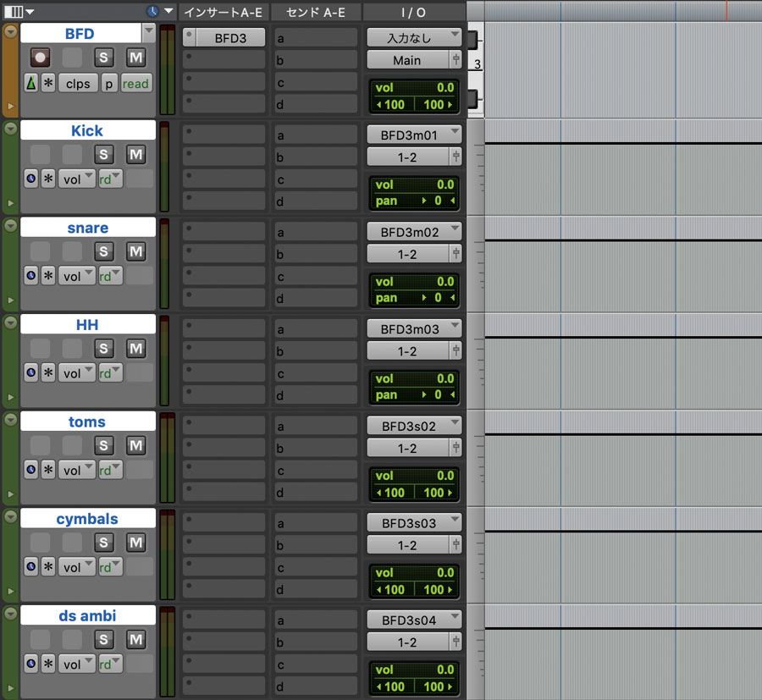Solo the snare track
This screenshot has height=700, width=762.
(x=103, y=251)
